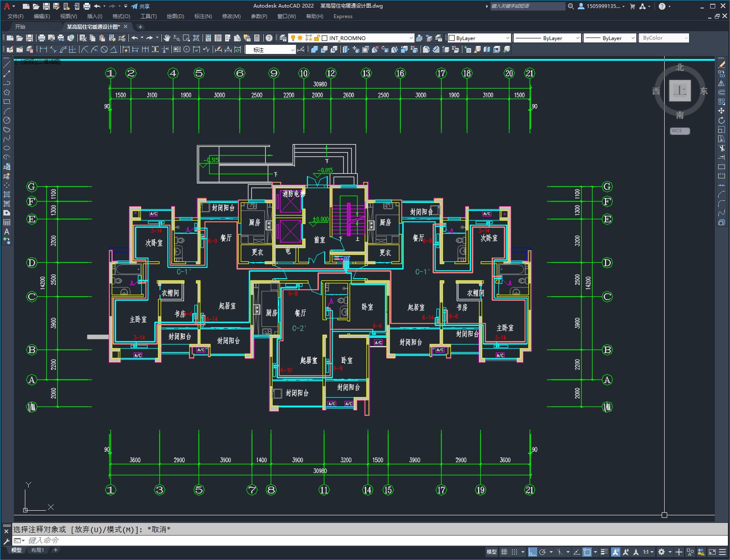
Task: Toggle the grid display in status bar
Action: [504, 552]
